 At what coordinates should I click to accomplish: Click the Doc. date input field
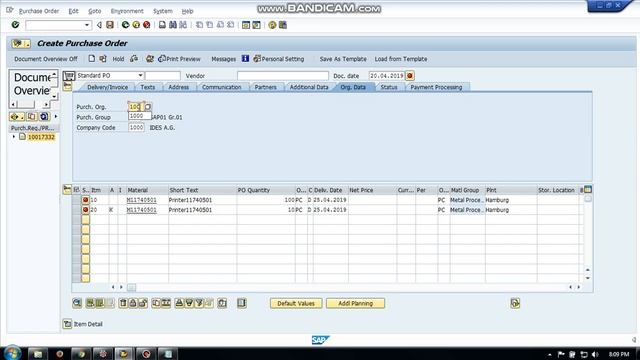pos(386,76)
